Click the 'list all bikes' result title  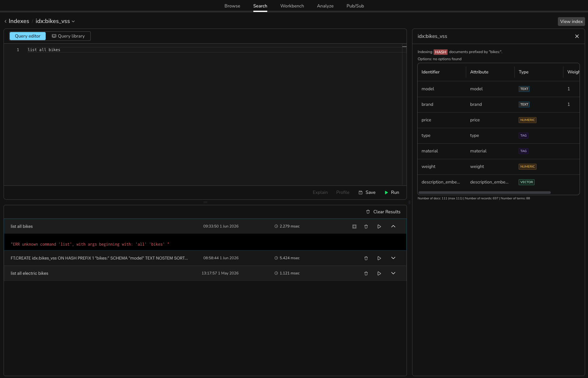[22, 227]
